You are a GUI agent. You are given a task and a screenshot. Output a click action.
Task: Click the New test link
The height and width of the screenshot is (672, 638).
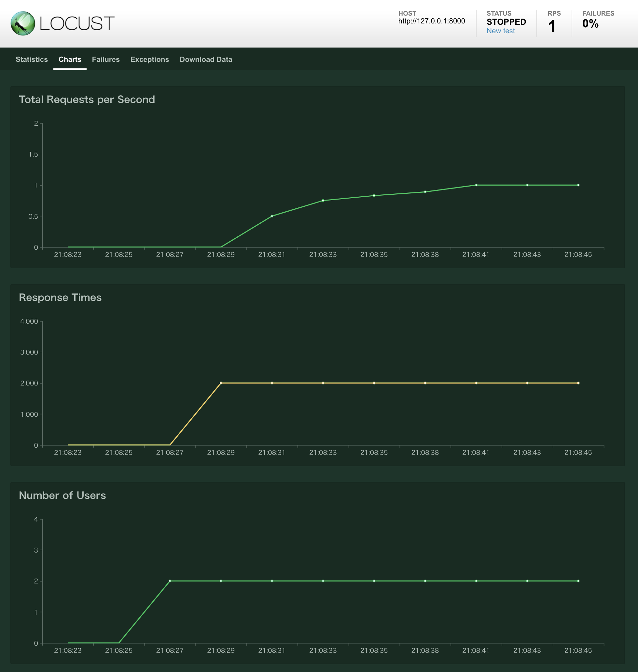pyautogui.click(x=501, y=31)
